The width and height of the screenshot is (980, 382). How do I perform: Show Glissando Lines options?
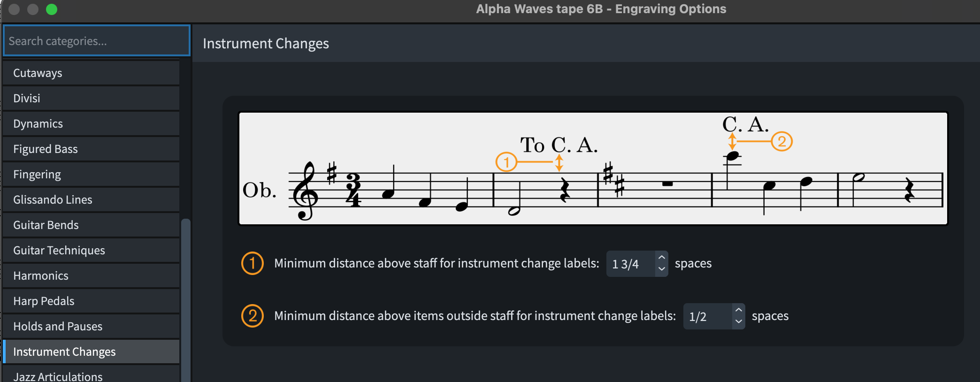91,199
